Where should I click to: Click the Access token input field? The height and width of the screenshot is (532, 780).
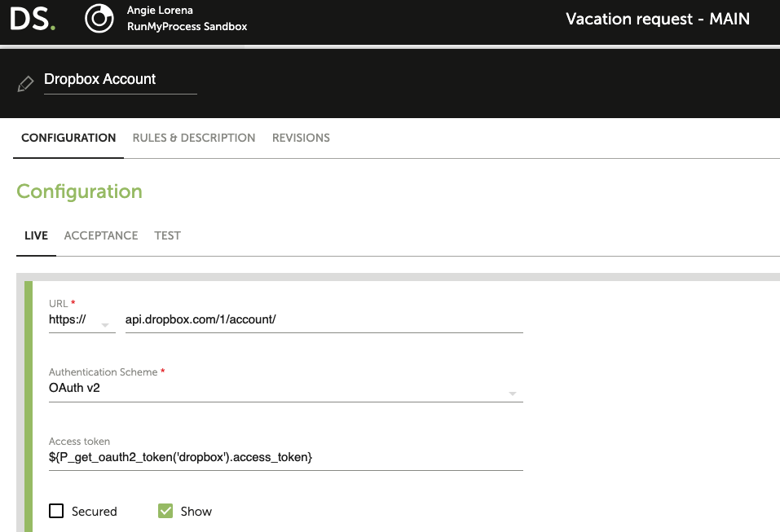tap(285, 457)
